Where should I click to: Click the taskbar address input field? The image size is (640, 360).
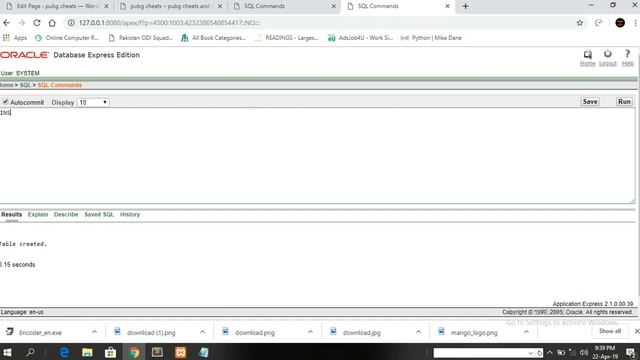(480, 353)
